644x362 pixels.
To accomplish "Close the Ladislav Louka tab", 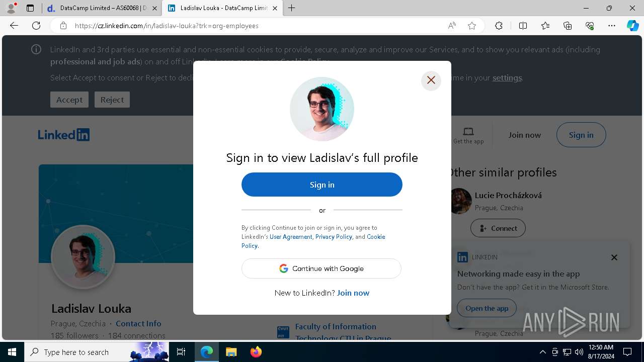I will coord(275,8).
